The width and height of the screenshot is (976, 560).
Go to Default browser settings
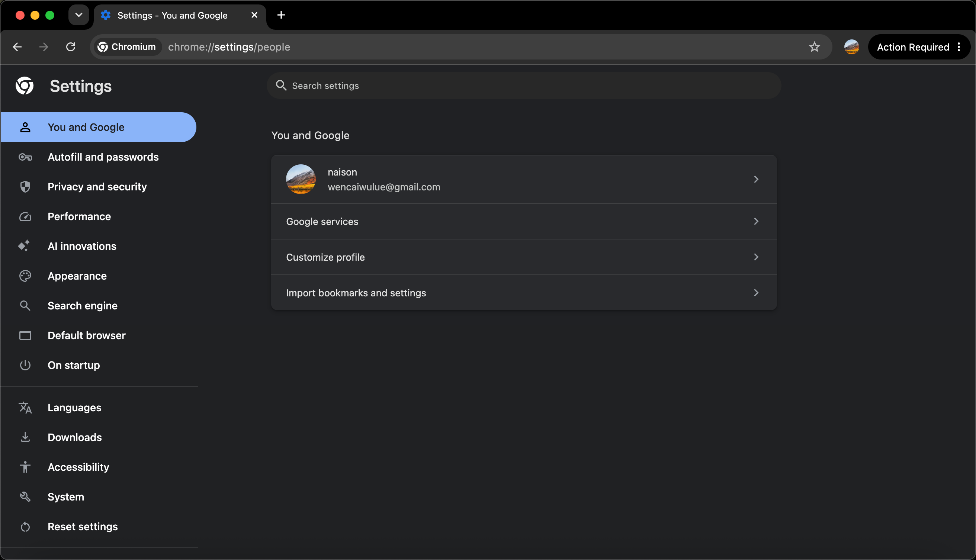99,335
